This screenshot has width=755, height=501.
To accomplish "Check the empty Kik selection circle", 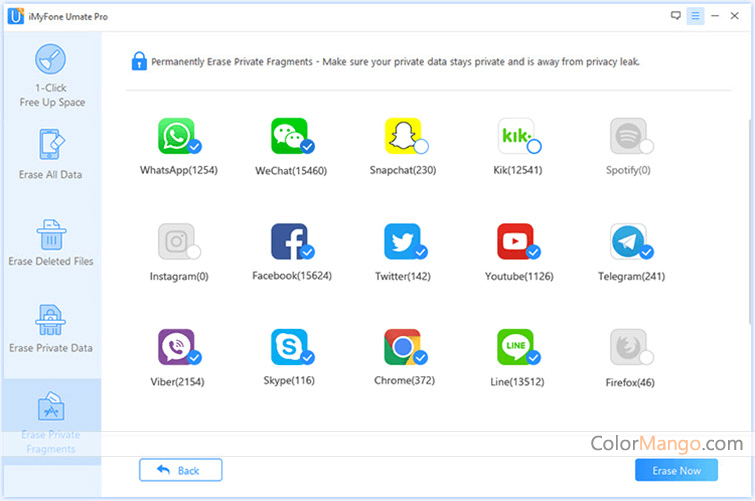I will click(x=534, y=146).
